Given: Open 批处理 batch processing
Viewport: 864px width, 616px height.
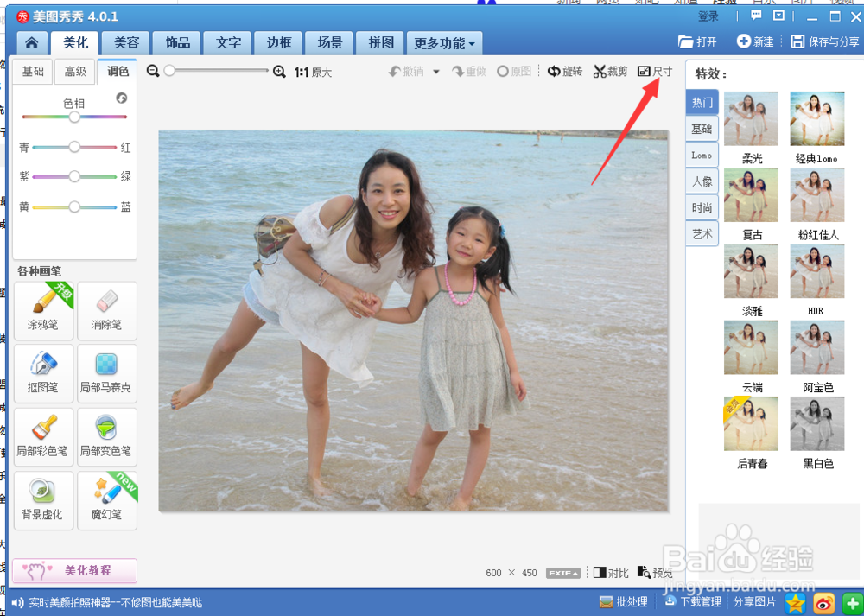Looking at the screenshot, I should pos(623,601).
